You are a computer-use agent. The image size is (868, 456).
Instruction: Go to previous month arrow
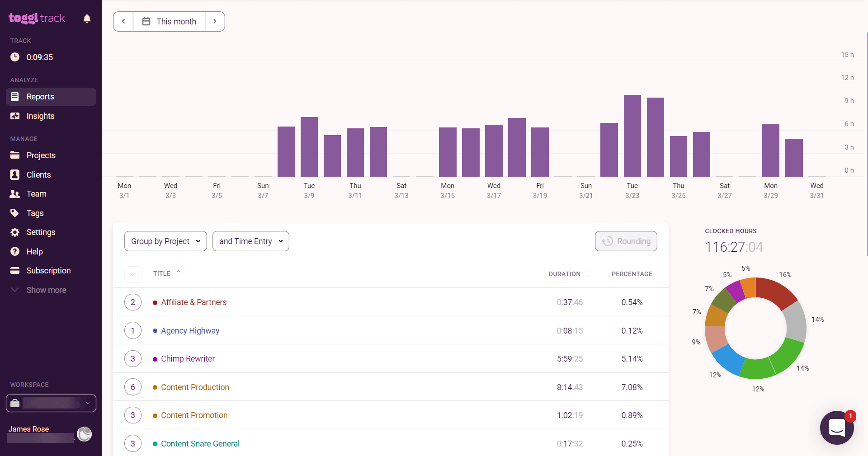123,21
